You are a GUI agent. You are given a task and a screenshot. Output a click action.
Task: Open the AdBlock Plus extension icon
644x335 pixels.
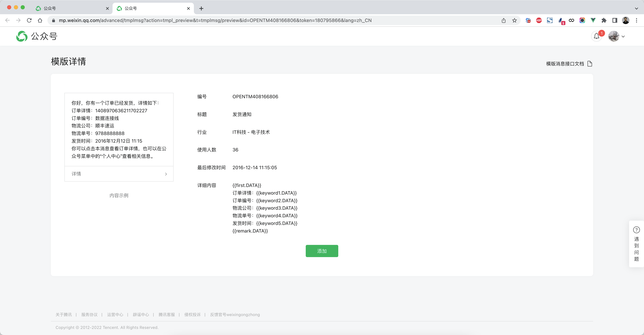coord(539,20)
